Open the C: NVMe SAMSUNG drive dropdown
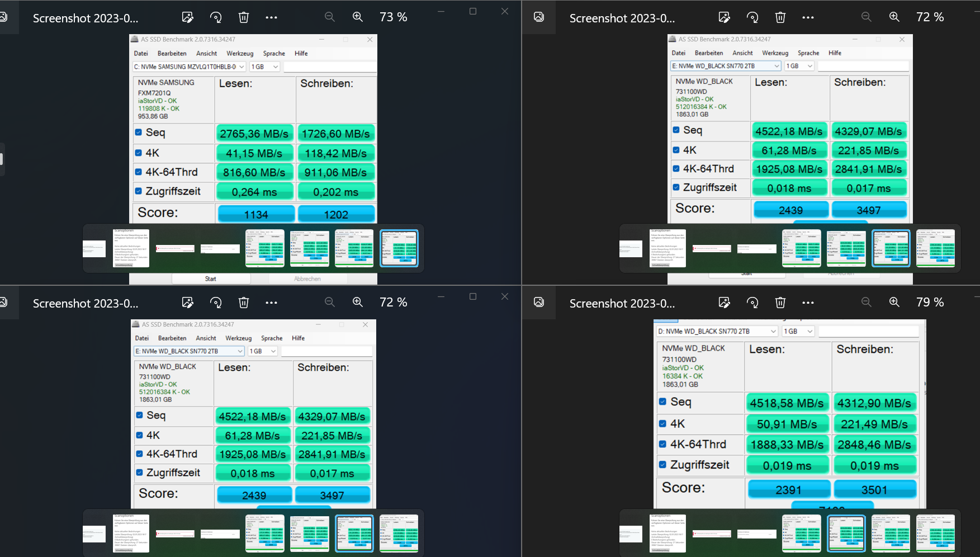This screenshot has width=980, height=557. point(189,67)
